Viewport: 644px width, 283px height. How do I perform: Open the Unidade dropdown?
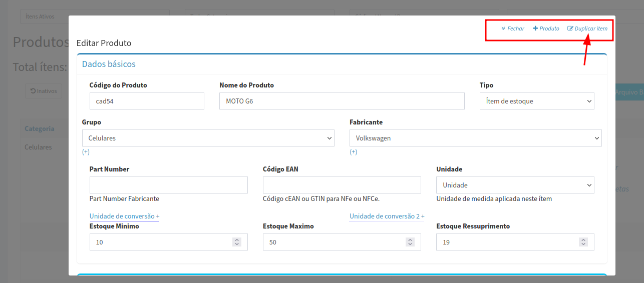(515, 185)
